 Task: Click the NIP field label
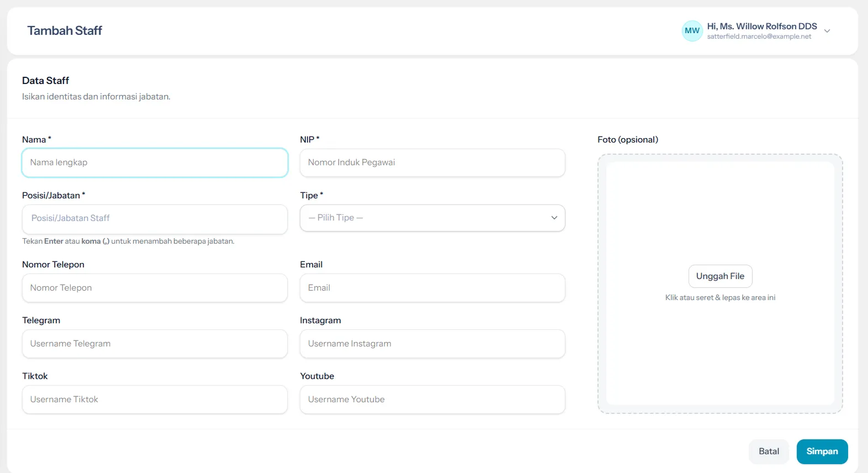point(310,140)
